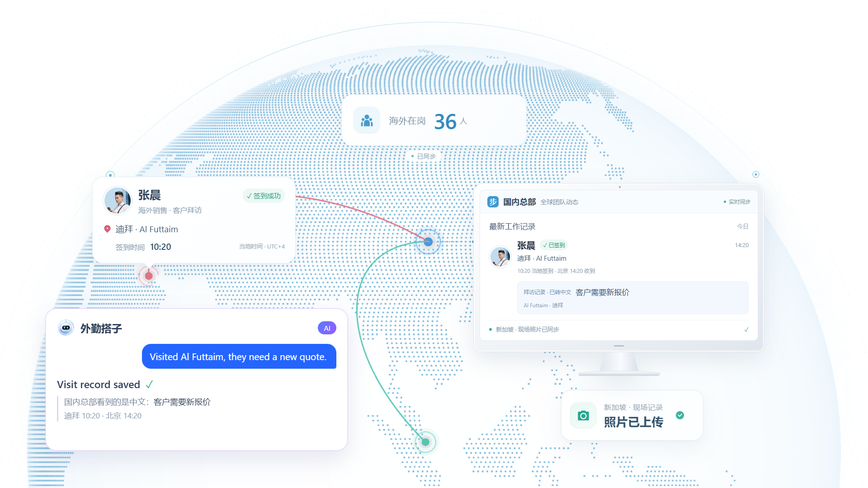Click the 今日 label in the monitor panel

(x=743, y=226)
